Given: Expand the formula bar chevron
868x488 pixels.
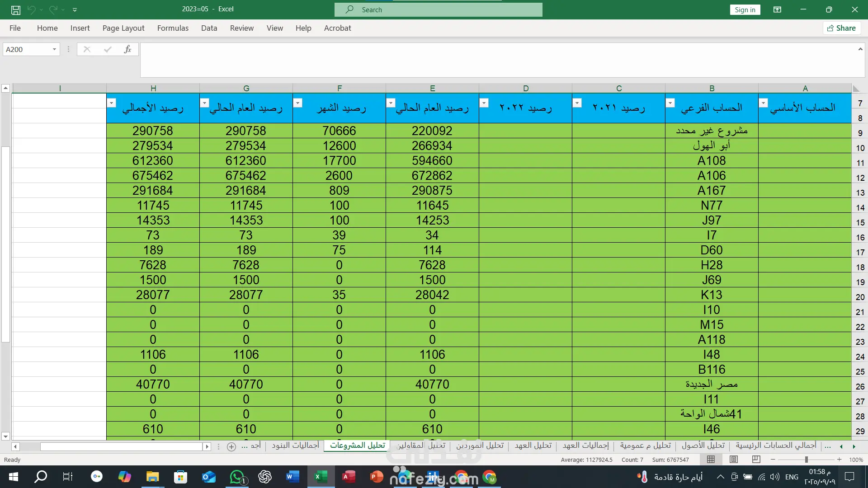Looking at the screenshot, I should click(860, 49).
